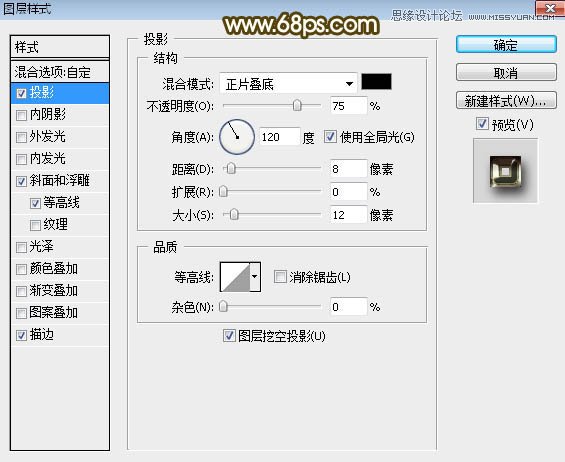Click the noise value field 0
This screenshot has width=565, height=462.
pyautogui.click(x=348, y=307)
